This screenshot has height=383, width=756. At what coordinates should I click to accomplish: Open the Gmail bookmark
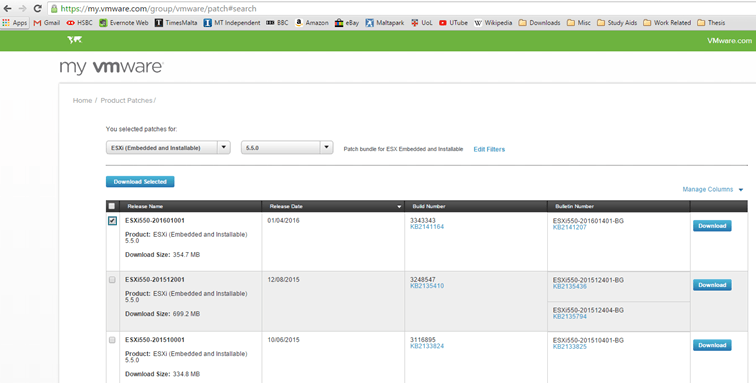click(x=47, y=23)
